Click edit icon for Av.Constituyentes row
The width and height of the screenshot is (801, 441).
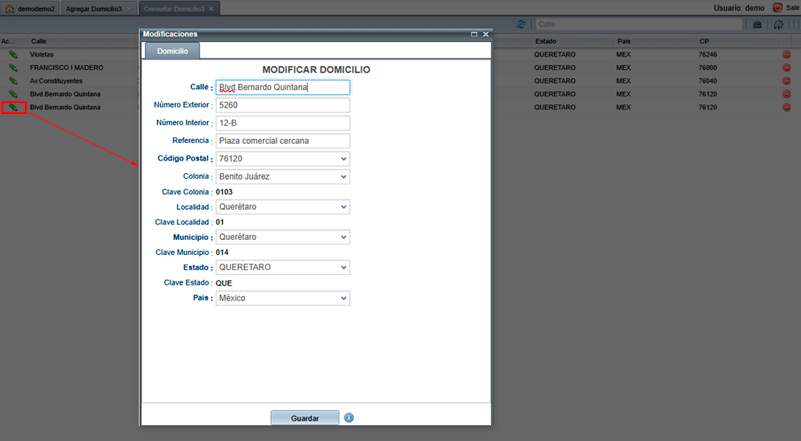13,80
